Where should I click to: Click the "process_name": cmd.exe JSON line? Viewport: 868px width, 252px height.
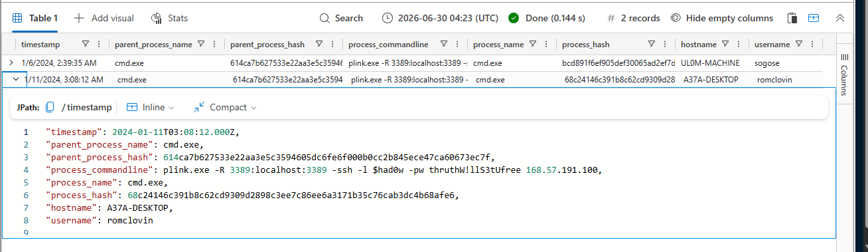[107, 182]
